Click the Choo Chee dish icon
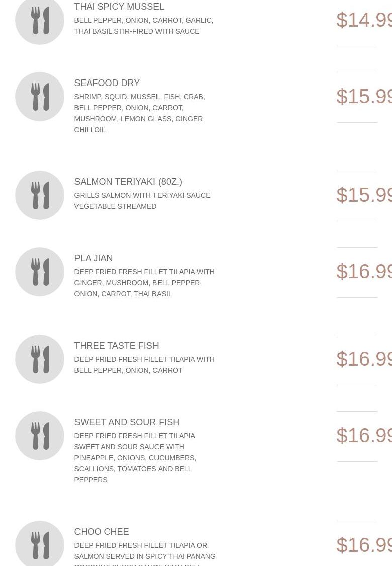The height and width of the screenshot is (566, 392). (x=40, y=545)
